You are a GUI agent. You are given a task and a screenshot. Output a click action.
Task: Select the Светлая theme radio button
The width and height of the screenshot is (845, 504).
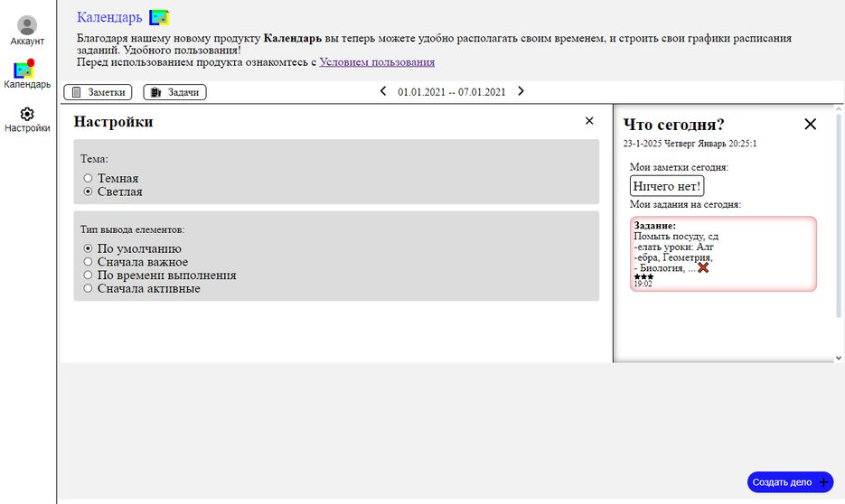pos(89,191)
